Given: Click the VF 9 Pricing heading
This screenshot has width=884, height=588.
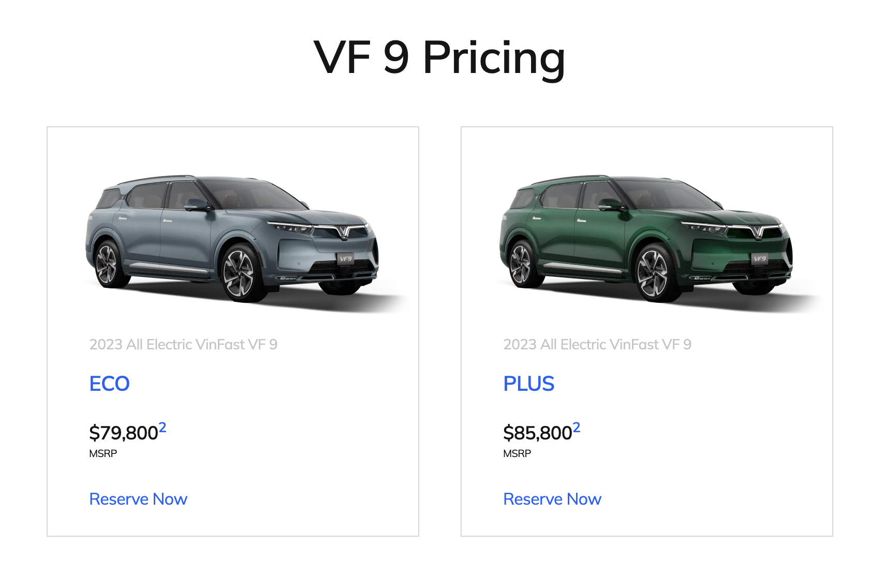Looking at the screenshot, I should (x=439, y=57).
